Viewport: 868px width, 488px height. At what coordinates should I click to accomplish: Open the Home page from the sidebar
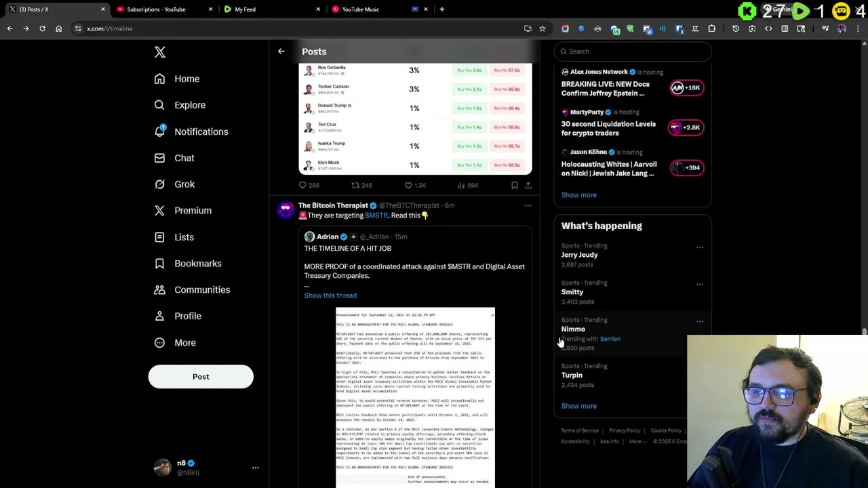pos(176,79)
